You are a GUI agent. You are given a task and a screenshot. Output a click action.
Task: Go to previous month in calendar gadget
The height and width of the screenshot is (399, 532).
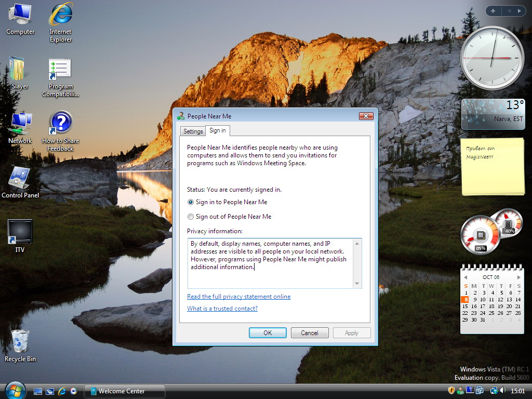(x=465, y=277)
